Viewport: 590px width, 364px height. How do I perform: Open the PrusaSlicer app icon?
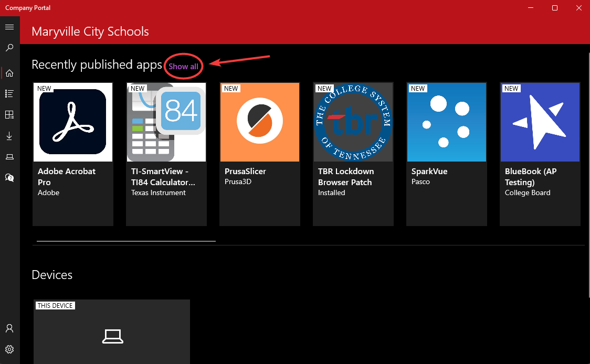[x=260, y=122]
